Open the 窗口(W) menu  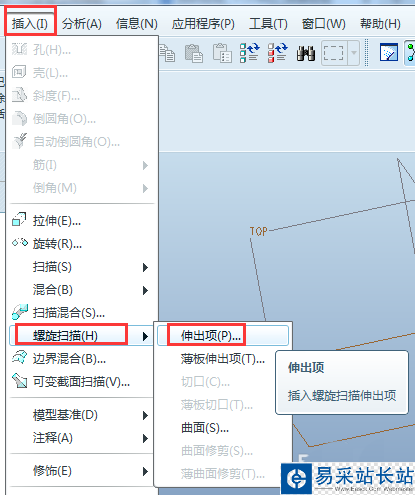(323, 24)
